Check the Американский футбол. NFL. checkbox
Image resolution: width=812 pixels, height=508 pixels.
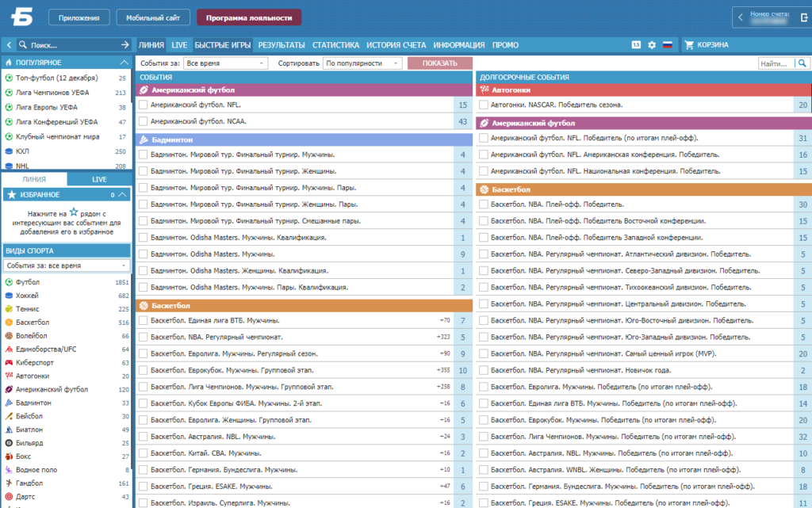point(144,105)
